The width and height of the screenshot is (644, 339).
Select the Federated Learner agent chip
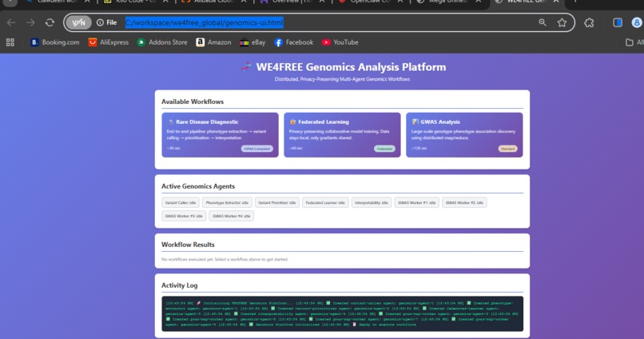[325, 202]
